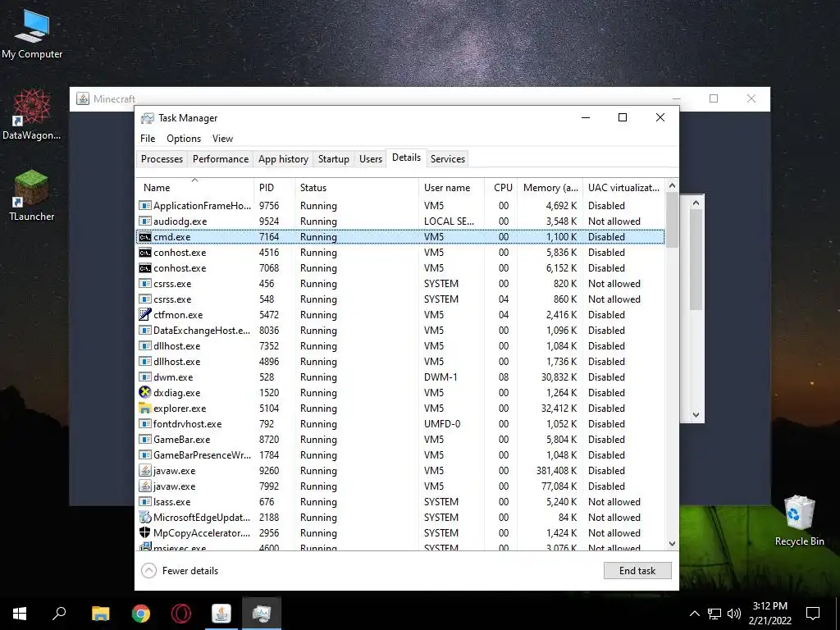Select the dwm.exe process row
The height and width of the screenshot is (630, 840).
(400, 377)
